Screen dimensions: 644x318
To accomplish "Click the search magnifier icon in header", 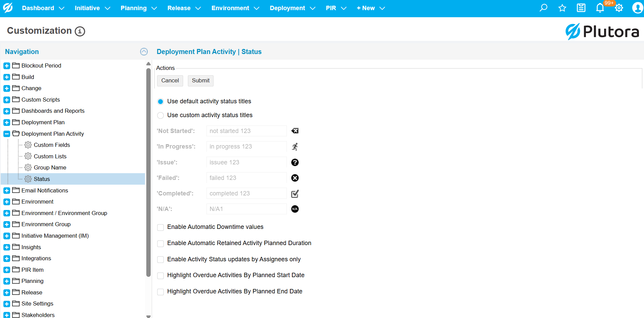I will (x=543, y=8).
